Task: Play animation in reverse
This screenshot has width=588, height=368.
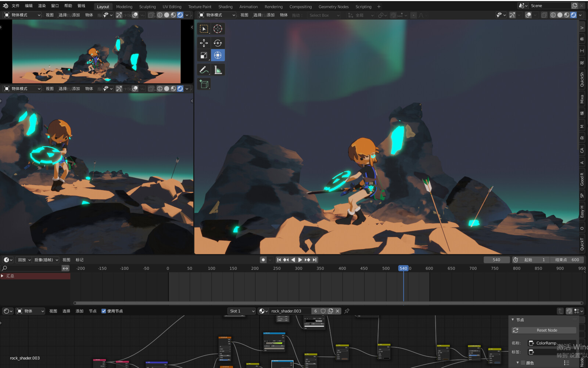Action: click(x=293, y=260)
